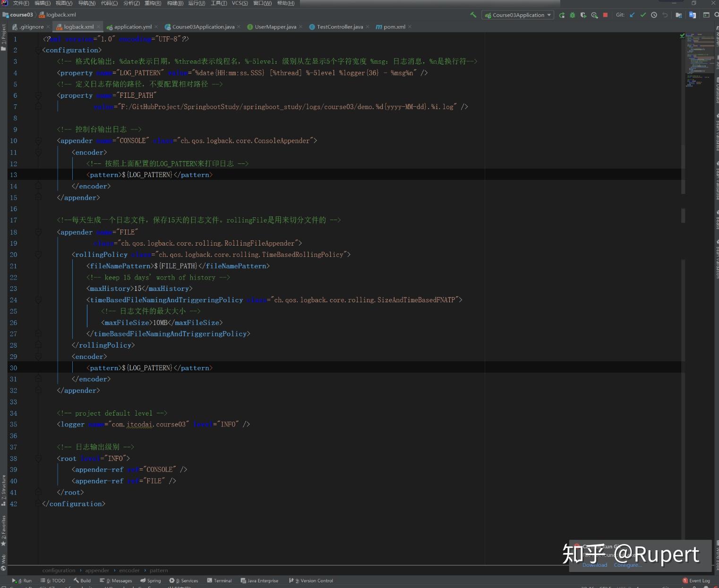Screen dimensions: 719x588
Task: Collapse the CONSOLE appender fold on line 10
Action: tap(38, 141)
